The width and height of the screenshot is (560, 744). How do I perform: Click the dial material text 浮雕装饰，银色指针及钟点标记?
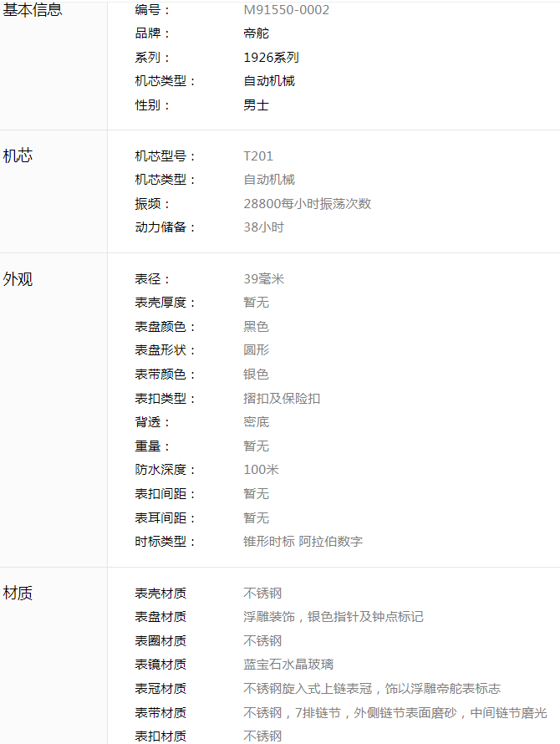[333, 617]
